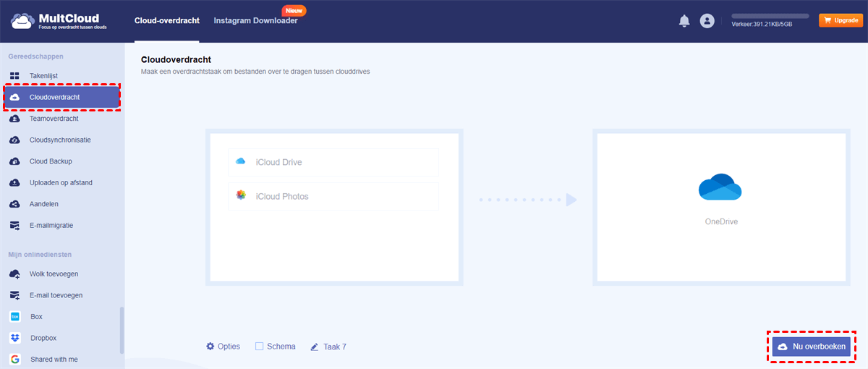
Task: Click the iCloud Photos flower icon
Action: pos(241,195)
